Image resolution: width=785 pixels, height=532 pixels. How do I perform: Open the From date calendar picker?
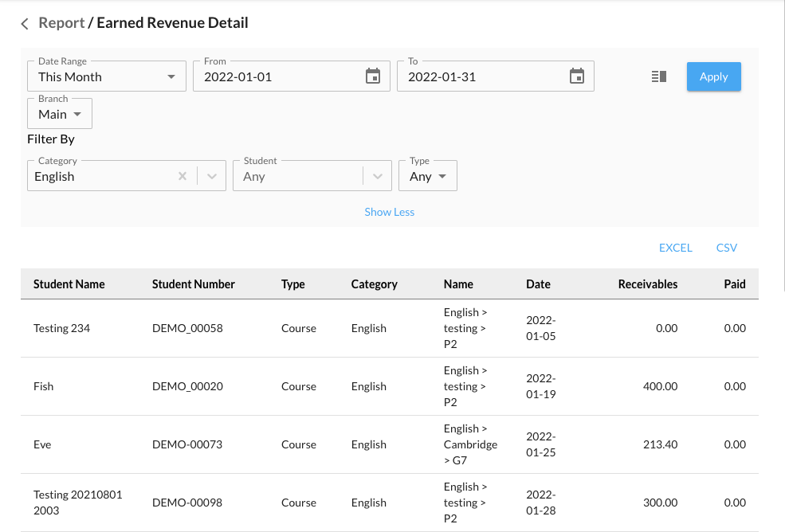click(x=373, y=76)
